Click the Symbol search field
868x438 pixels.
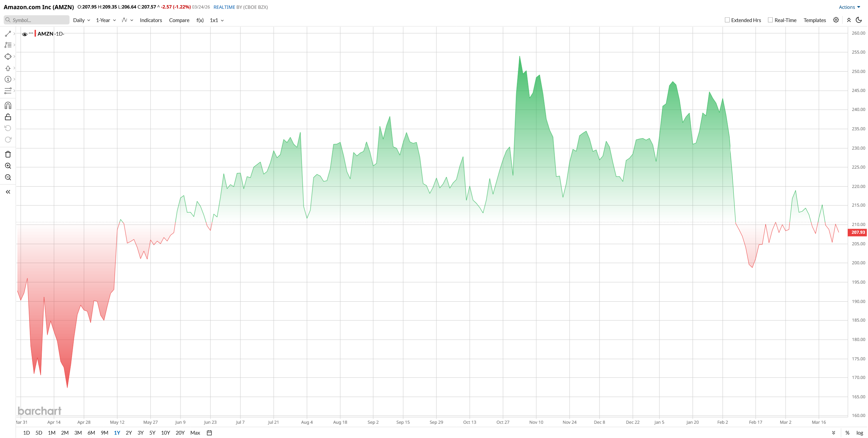pyautogui.click(x=37, y=20)
